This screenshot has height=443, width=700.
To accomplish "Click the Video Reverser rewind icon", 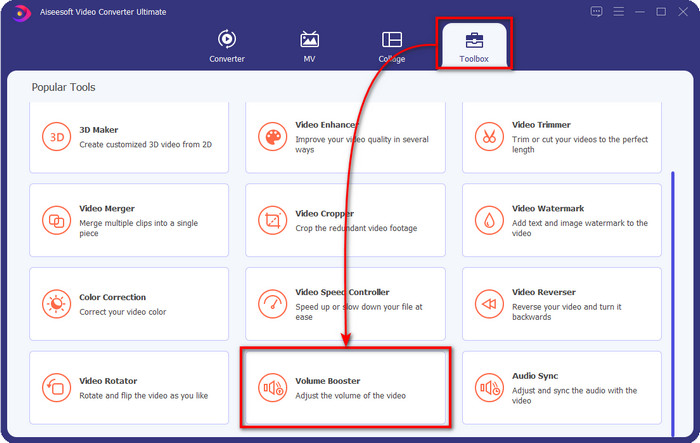I will point(489,304).
